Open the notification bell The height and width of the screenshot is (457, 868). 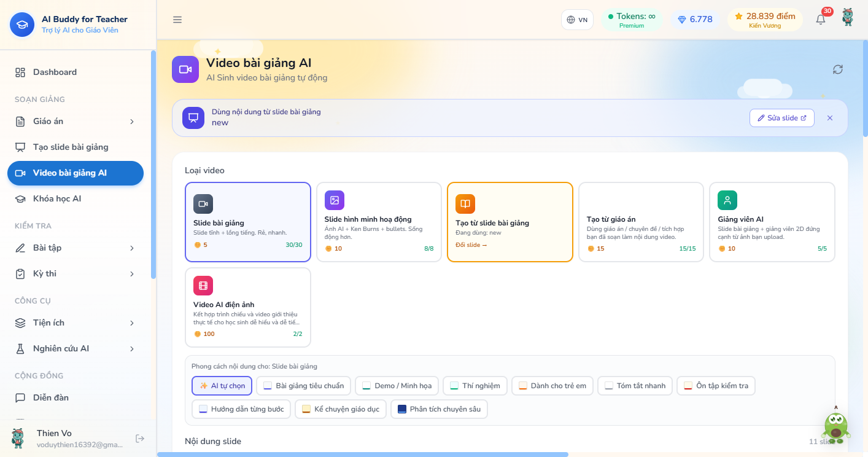(821, 19)
